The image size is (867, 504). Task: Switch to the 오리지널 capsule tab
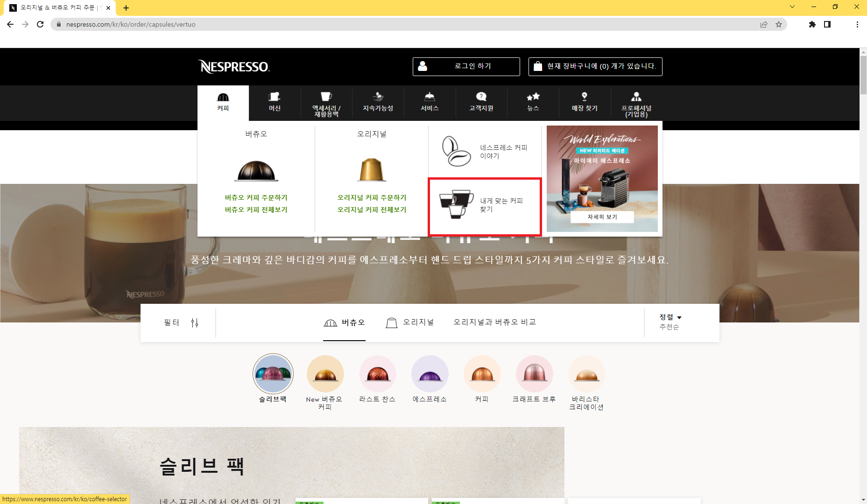tap(410, 322)
